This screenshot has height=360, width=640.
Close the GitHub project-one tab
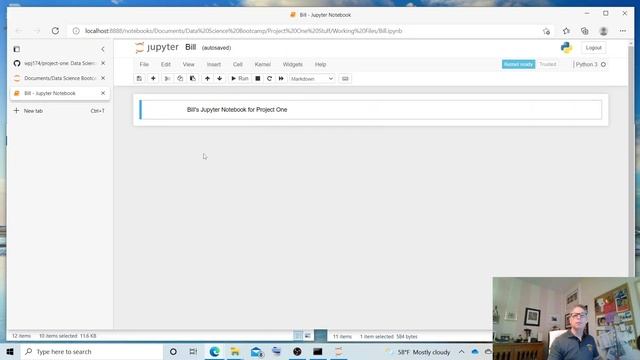pos(103,63)
